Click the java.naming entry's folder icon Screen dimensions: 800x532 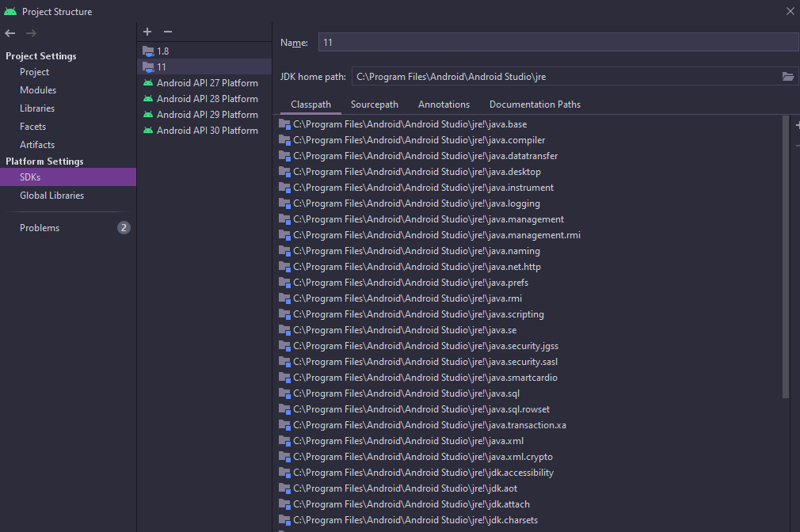point(284,251)
